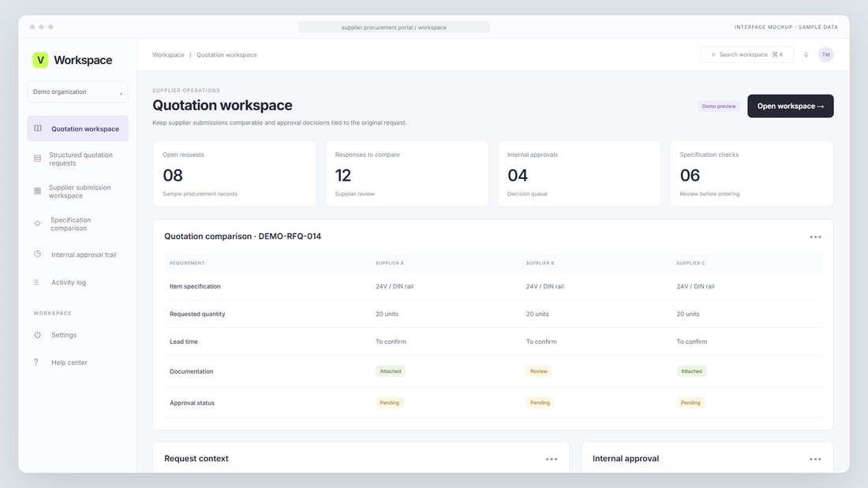Click Supplier B's To confirm lead time

coord(541,341)
